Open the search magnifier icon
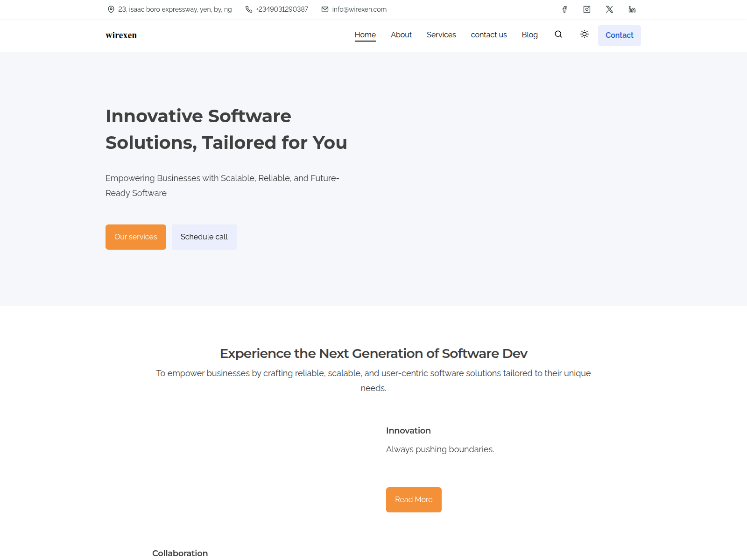The width and height of the screenshot is (747, 560). [558, 34]
